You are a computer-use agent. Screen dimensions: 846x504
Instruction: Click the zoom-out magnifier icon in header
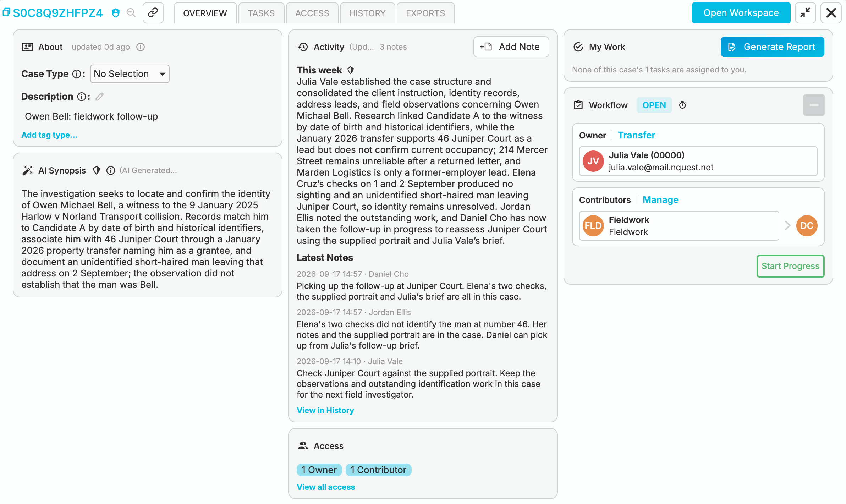[x=131, y=13]
